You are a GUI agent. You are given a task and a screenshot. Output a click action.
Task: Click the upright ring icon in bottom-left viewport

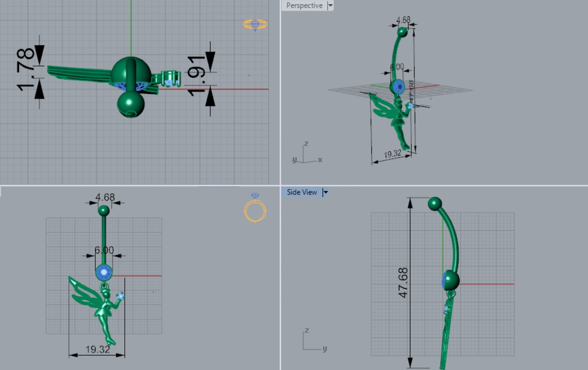(255, 207)
